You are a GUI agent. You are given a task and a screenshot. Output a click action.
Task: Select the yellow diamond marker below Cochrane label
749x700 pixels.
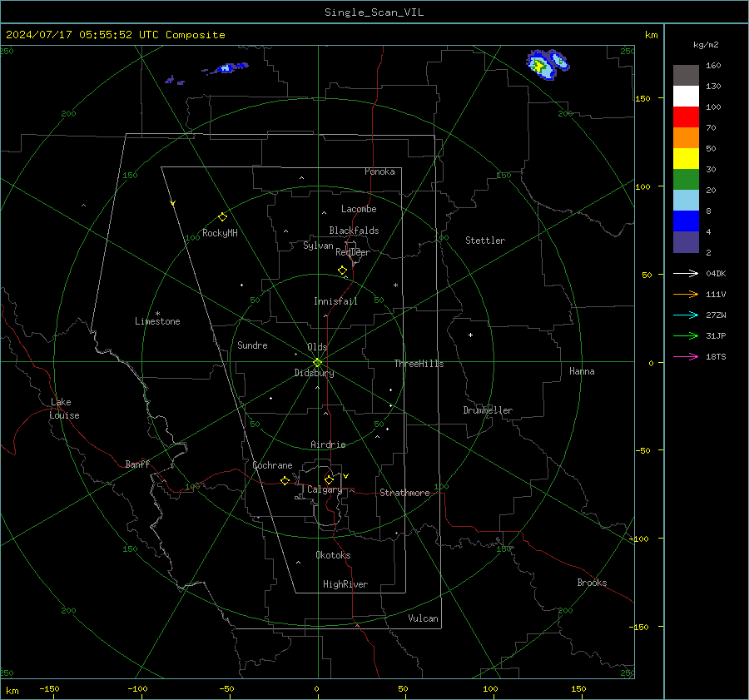(x=285, y=480)
